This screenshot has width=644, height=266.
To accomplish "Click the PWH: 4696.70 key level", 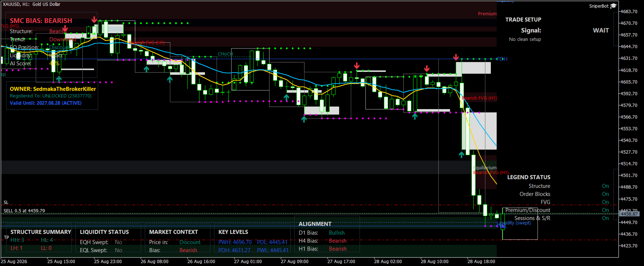I will (x=235, y=242).
